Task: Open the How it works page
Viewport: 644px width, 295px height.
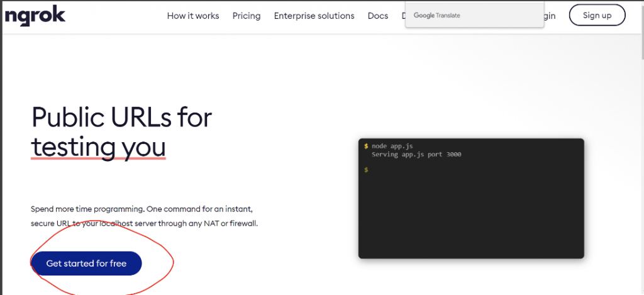Action: (x=193, y=16)
